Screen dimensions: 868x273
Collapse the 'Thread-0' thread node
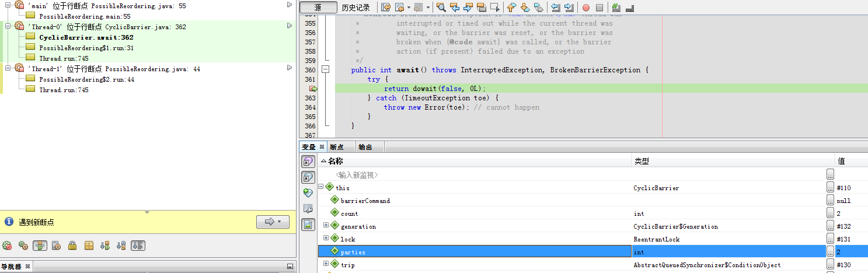(8, 26)
